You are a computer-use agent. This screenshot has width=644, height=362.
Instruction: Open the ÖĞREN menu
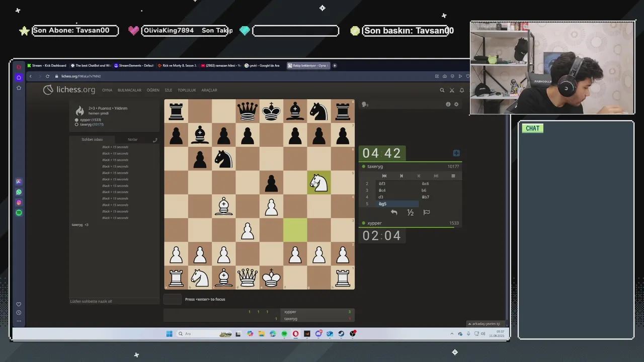153,90
